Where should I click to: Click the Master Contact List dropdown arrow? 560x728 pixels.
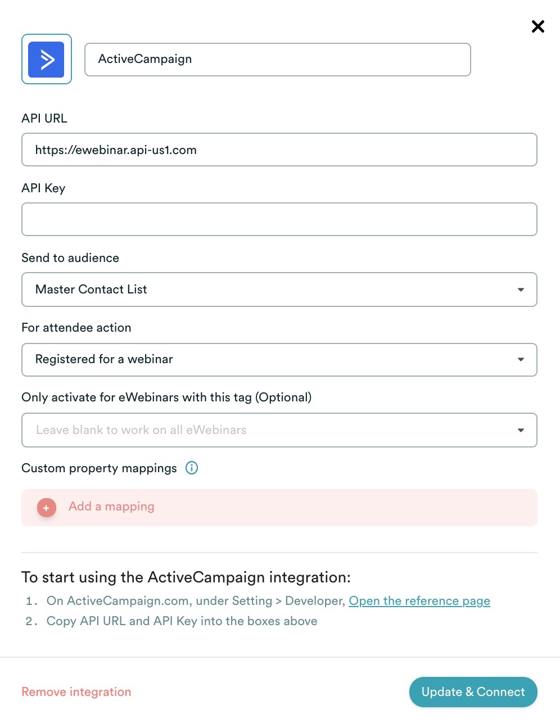pyautogui.click(x=521, y=290)
